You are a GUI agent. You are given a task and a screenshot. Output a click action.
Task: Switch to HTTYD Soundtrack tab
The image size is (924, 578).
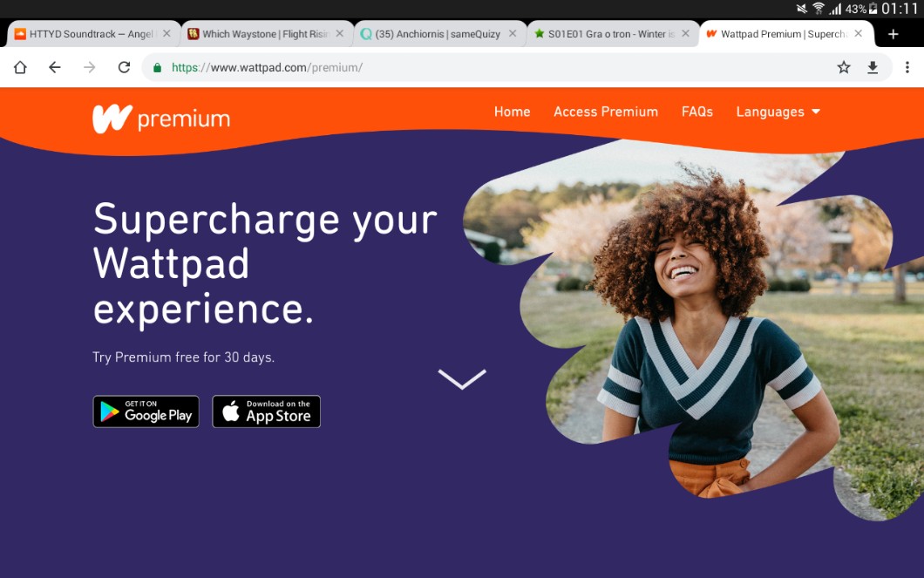92,34
